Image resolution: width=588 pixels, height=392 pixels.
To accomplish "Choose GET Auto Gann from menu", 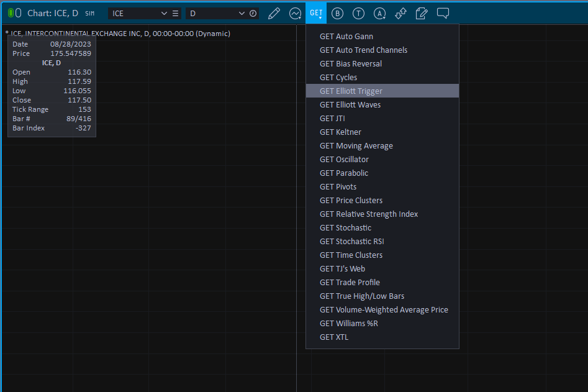I will point(382,37).
